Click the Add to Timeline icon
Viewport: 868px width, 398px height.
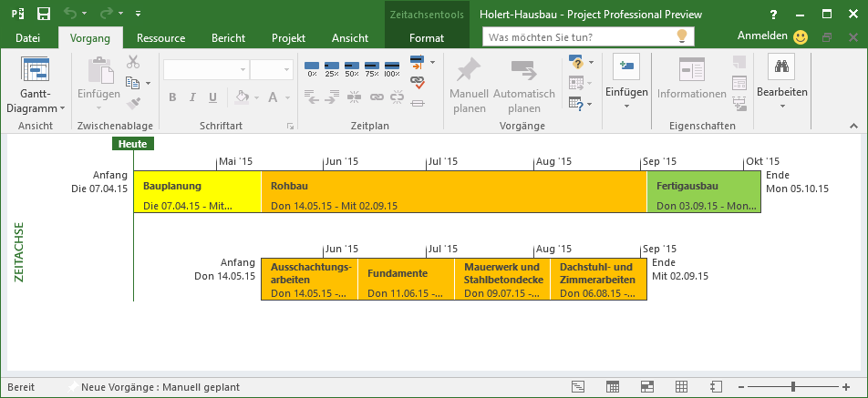(x=739, y=103)
